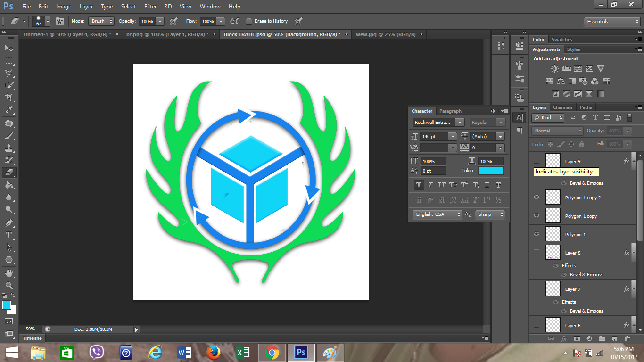Image resolution: width=644 pixels, height=362 pixels.
Task: Select the Eyedropper tool
Action: click(9, 110)
